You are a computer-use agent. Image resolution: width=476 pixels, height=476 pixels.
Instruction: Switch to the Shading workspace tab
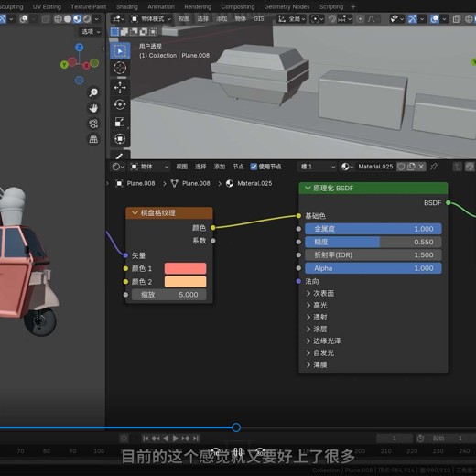pyautogui.click(x=127, y=6)
